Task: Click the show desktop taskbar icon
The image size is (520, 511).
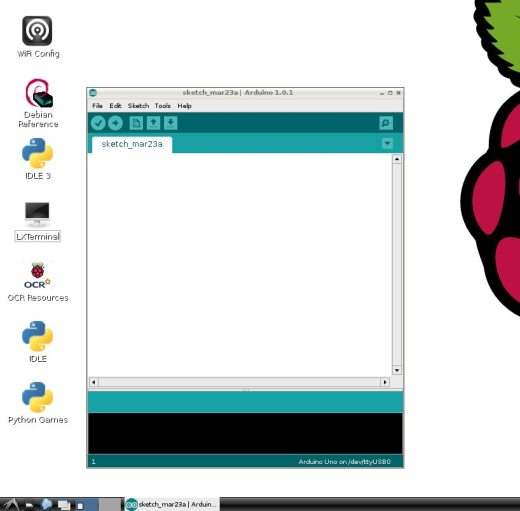Action: click(64, 505)
